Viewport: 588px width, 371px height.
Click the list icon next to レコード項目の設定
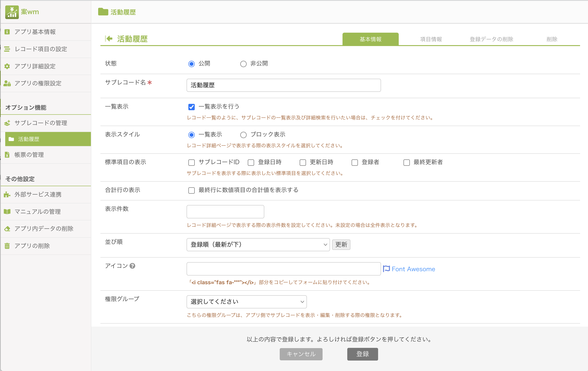point(7,49)
